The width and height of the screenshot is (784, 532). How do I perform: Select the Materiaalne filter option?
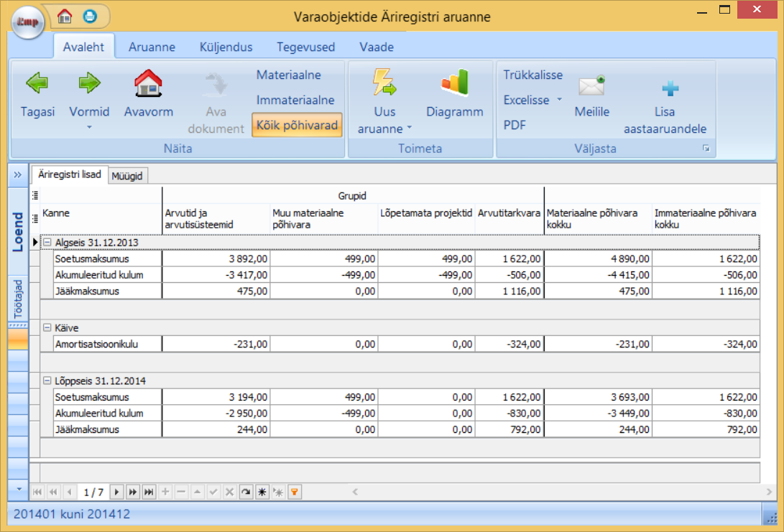(x=288, y=75)
